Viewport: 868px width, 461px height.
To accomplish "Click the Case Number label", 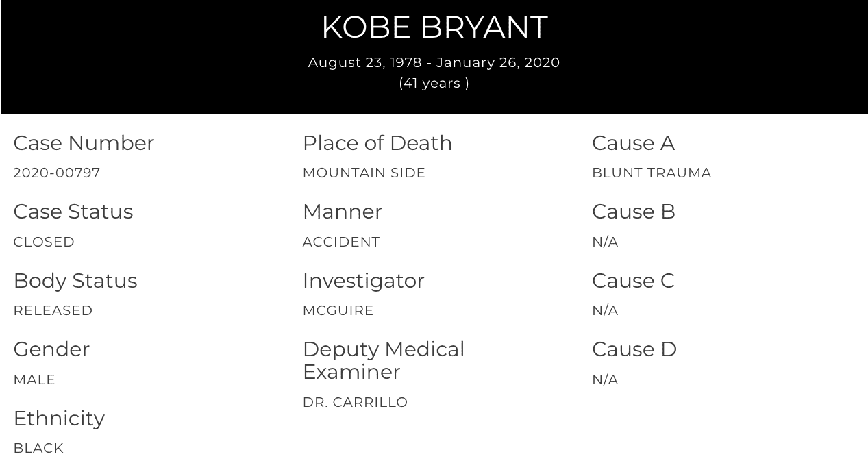I will [x=84, y=142].
